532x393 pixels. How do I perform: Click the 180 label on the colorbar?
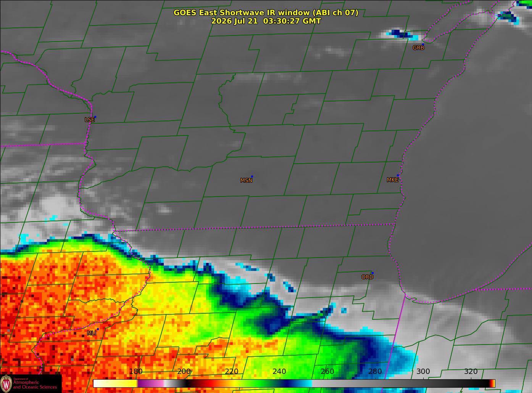click(136, 372)
